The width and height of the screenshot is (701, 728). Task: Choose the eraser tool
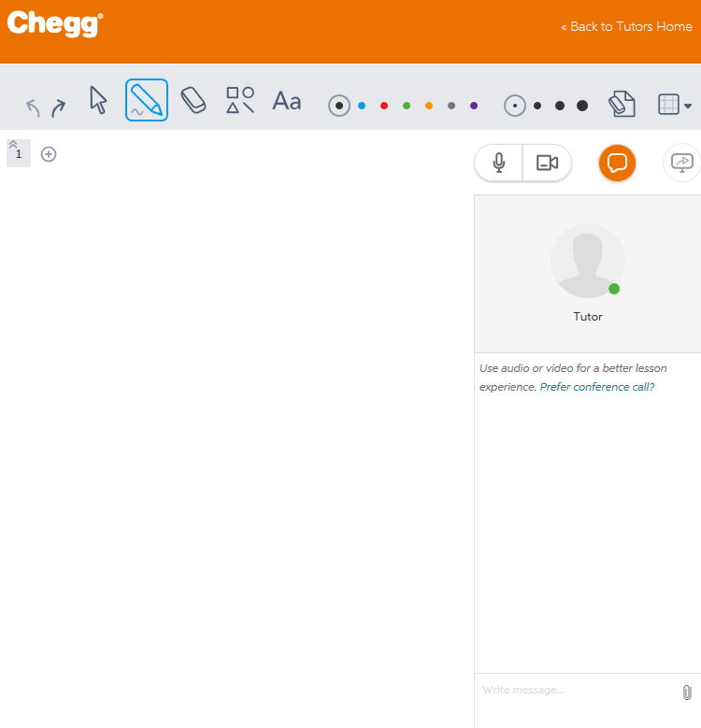pos(193,100)
